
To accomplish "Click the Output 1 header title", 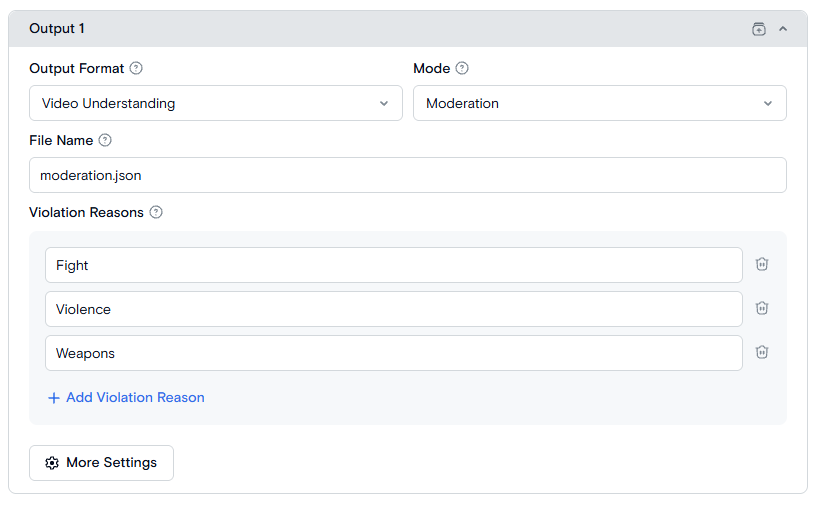I will [x=57, y=29].
